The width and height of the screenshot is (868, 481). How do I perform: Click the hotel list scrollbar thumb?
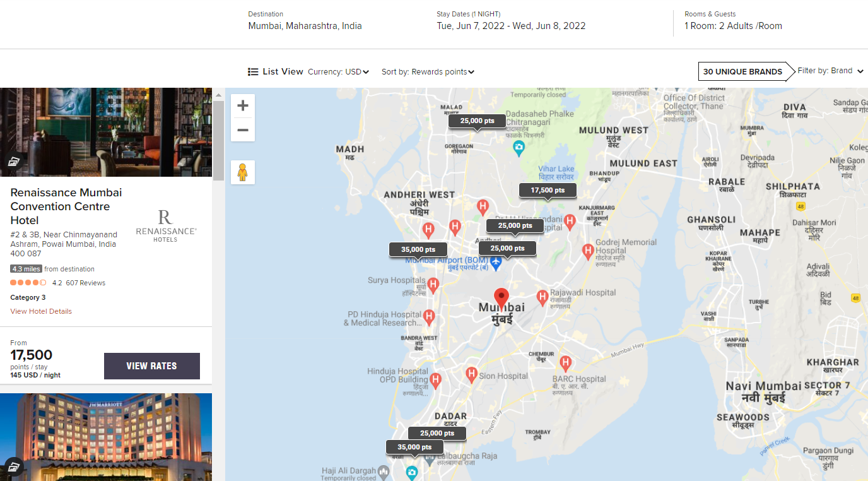click(218, 140)
